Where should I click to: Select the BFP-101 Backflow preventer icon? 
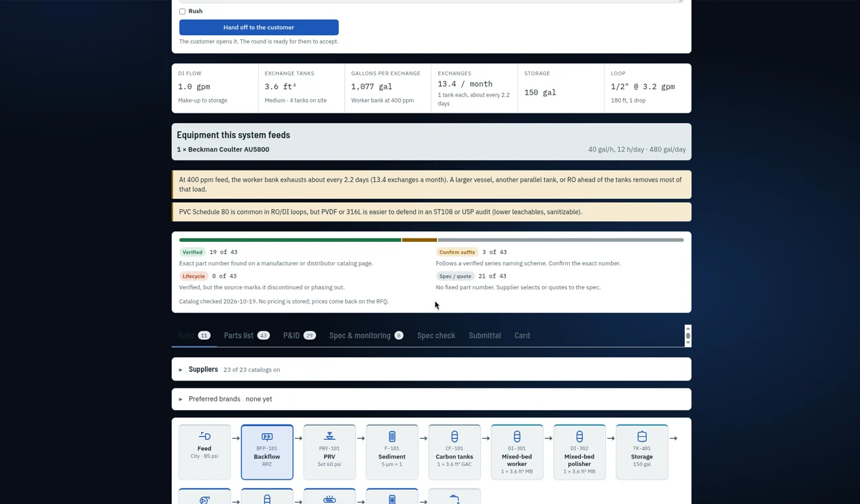(267, 437)
